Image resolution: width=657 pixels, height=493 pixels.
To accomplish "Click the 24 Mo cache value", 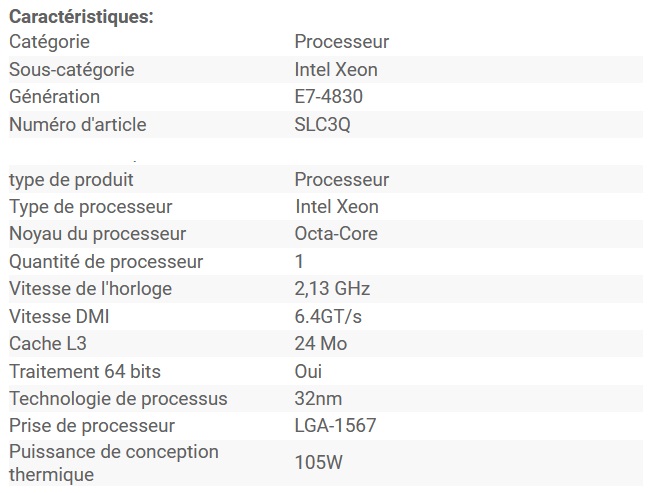I will pyautogui.click(x=321, y=344).
